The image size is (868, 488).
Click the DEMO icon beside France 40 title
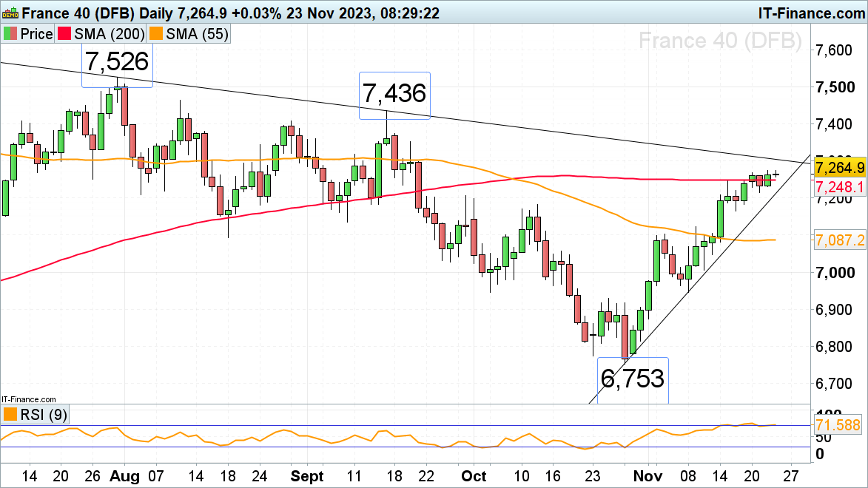[10, 12]
